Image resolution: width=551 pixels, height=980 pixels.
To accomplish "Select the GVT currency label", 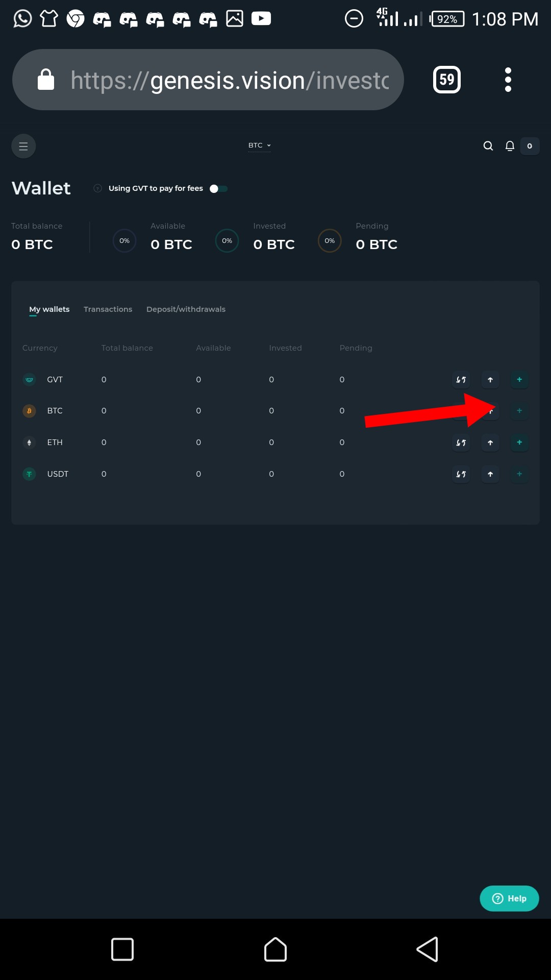I will click(55, 380).
